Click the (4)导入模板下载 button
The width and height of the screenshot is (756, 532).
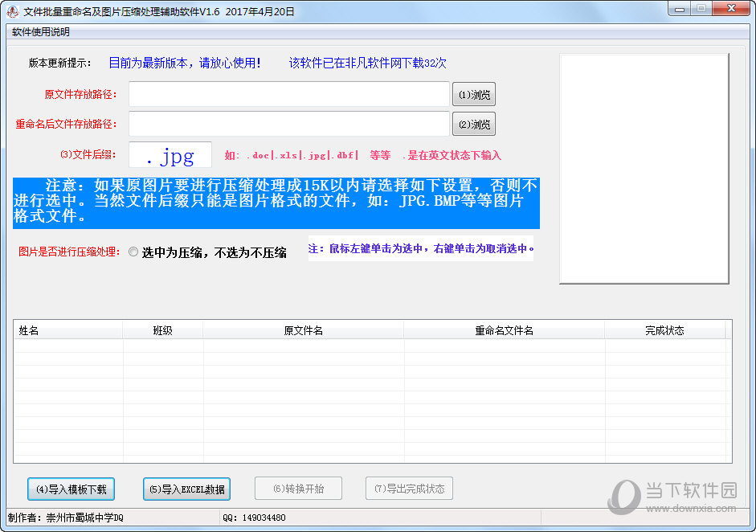[72, 489]
